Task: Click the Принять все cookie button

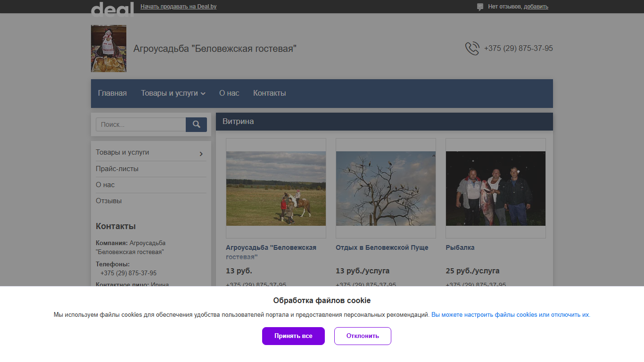Action: tap(293, 336)
